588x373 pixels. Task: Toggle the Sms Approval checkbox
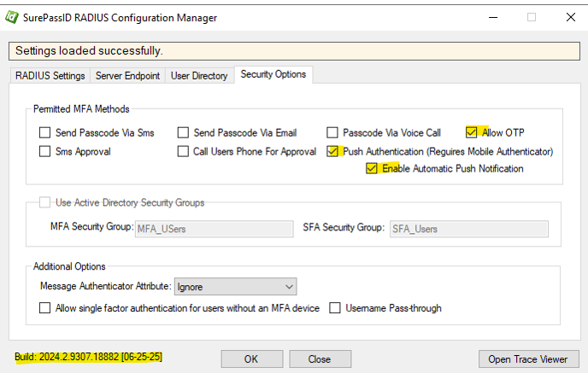pos(44,151)
